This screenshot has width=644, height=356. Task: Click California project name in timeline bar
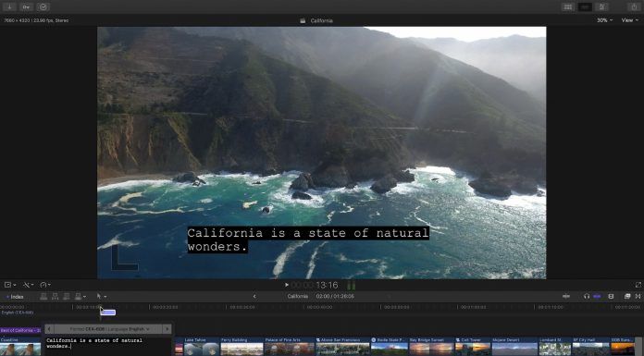tap(297, 296)
